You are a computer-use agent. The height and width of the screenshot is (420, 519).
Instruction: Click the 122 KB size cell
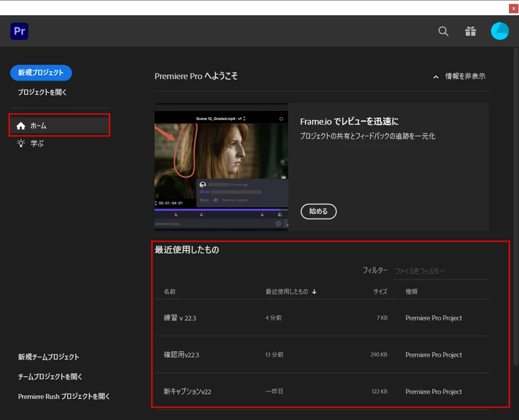[379, 392]
